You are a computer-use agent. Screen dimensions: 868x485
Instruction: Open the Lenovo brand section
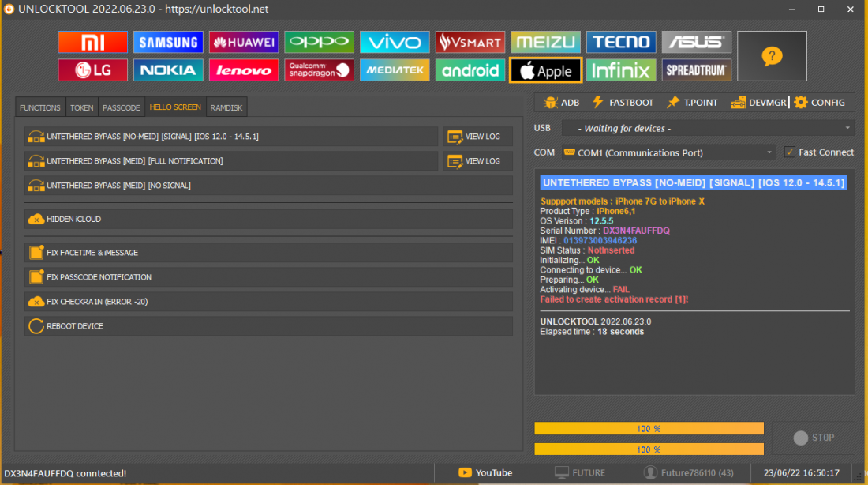244,70
